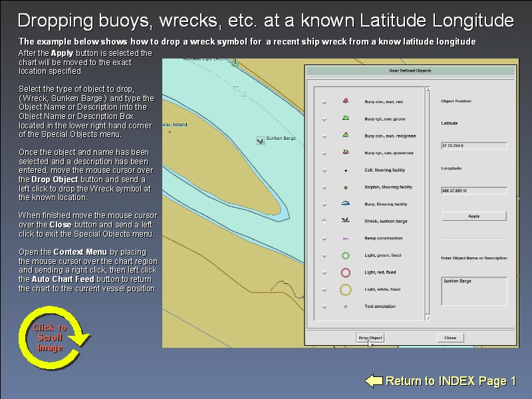Select the white fixed light yellow circle icon
The width and height of the screenshot is (532, 399).
pos(346,289)
